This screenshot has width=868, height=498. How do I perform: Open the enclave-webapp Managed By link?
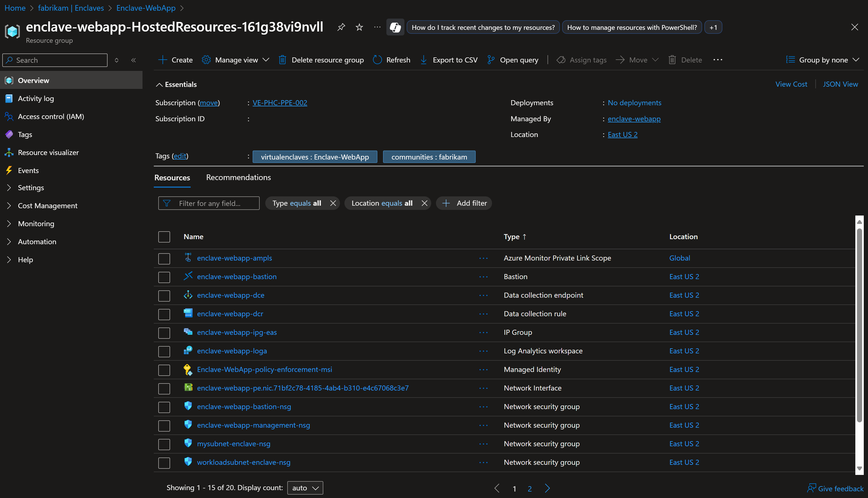[x=634, y=119]
